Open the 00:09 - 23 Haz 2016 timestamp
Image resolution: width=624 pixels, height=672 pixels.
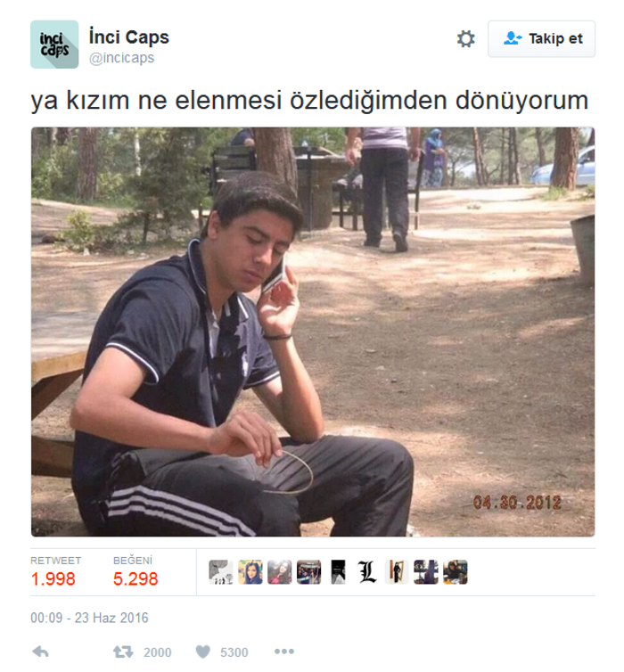coord(89,618)
